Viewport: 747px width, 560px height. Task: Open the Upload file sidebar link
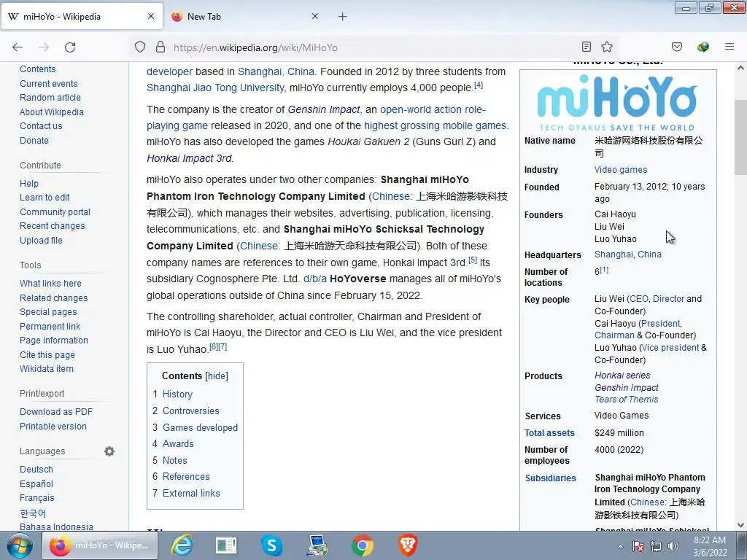pos(41,241)
